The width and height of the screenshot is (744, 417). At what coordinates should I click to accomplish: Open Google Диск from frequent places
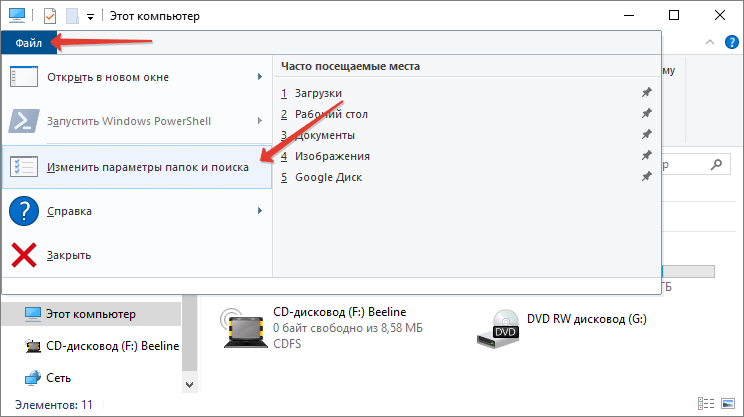[x=328, y=177]
